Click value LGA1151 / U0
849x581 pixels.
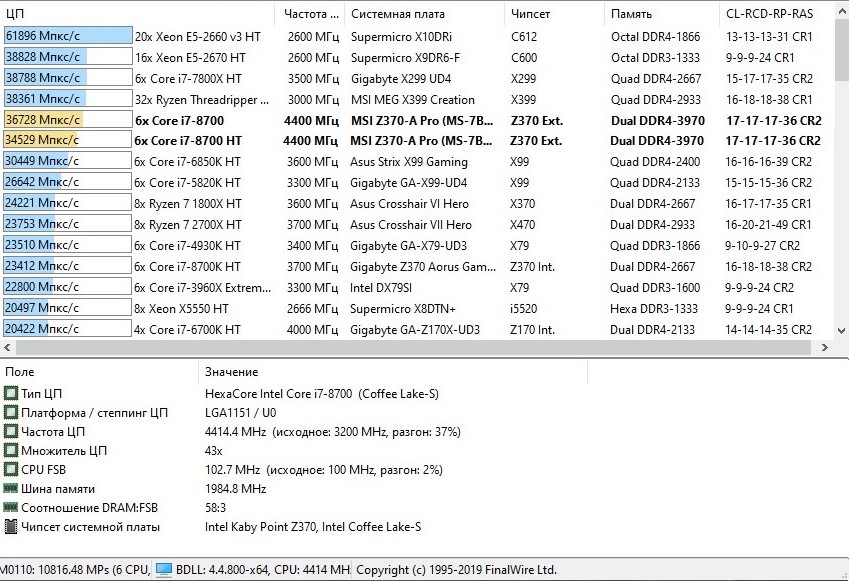tap(240, 413)
